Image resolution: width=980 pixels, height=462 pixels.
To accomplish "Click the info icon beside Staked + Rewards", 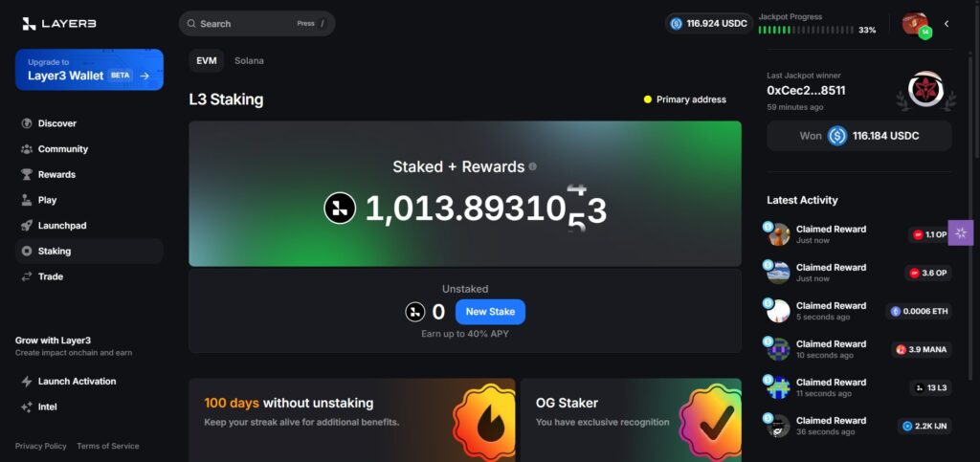I will (x=532, y=166).
